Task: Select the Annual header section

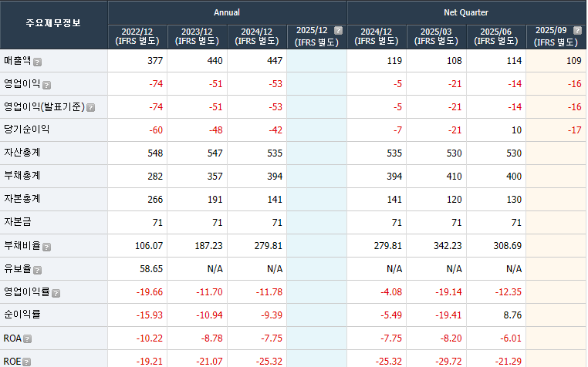Action: (x=227, y=12)
